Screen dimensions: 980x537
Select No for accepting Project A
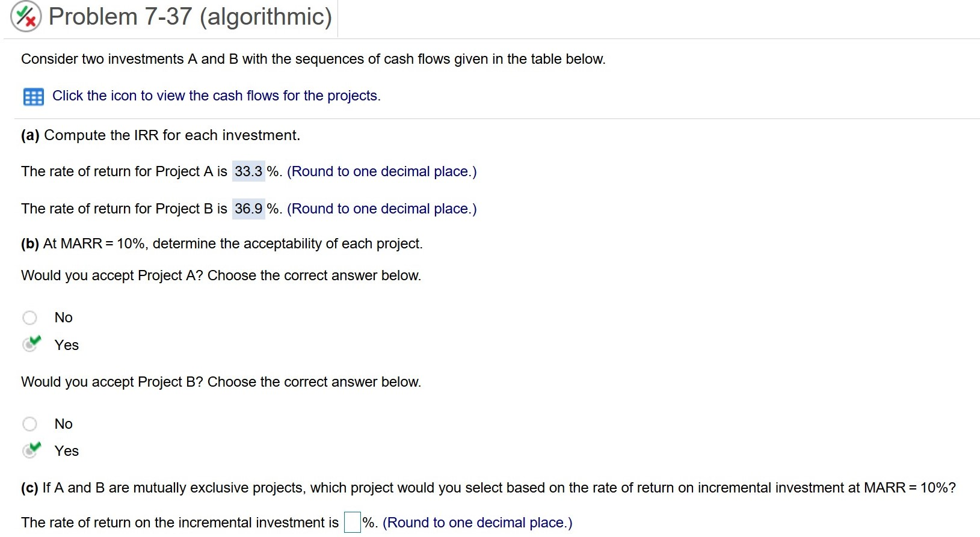click(x=29, y=317)
